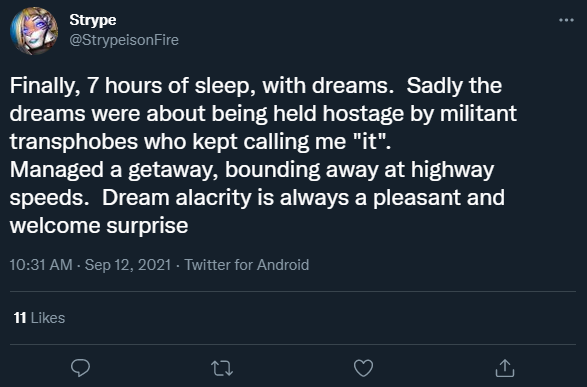
Task: Click the tweet line ending 'welcome surprise'
Action: click(x=99, y=226)
